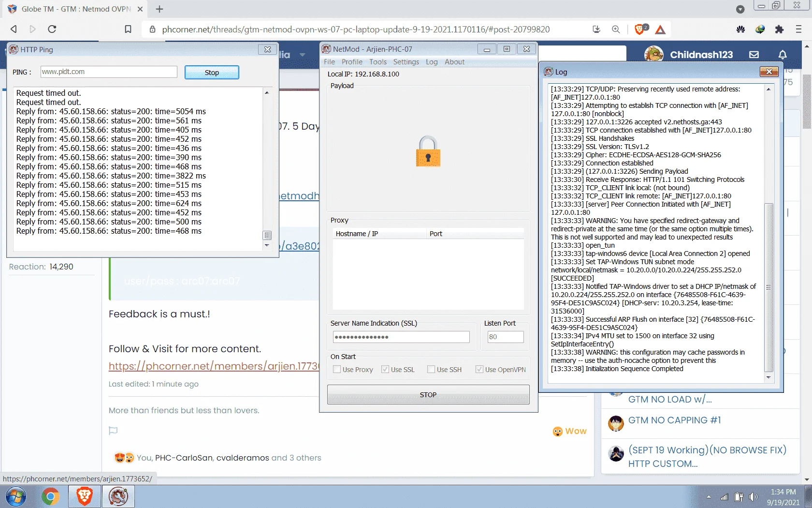Click the network signal tray icon

coord(724,497)
